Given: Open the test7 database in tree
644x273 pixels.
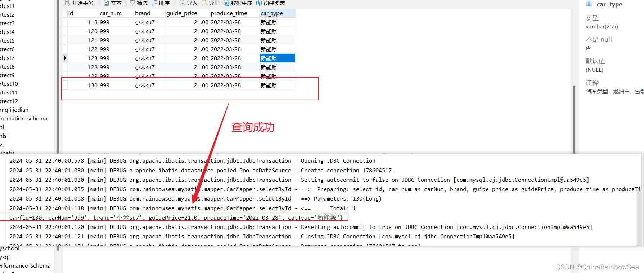Looking at the screenshot, I should click(7, 58).
